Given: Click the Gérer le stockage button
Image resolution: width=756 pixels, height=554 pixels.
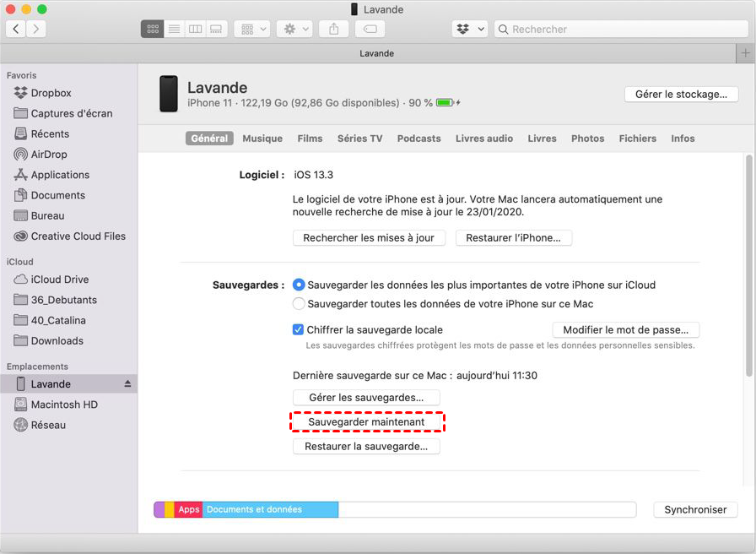Looking at the screenshot, I should (x=681, y=94).
